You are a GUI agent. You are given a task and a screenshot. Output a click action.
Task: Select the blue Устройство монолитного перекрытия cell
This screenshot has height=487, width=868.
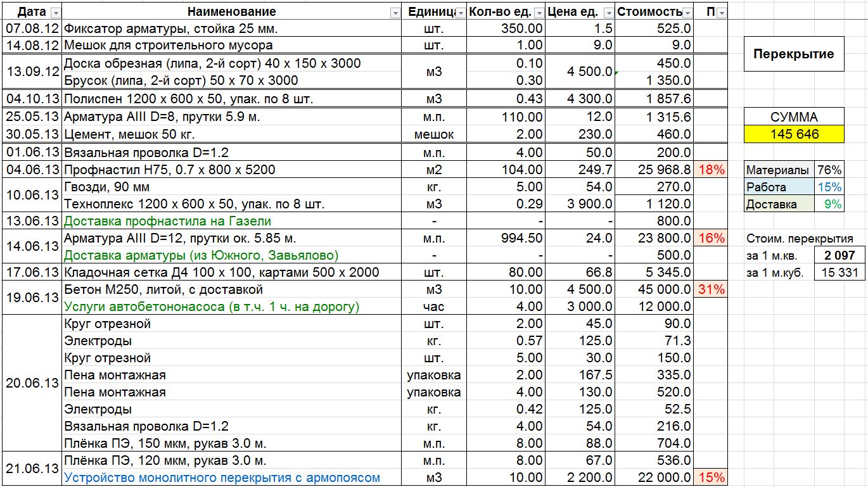[232, 478]
